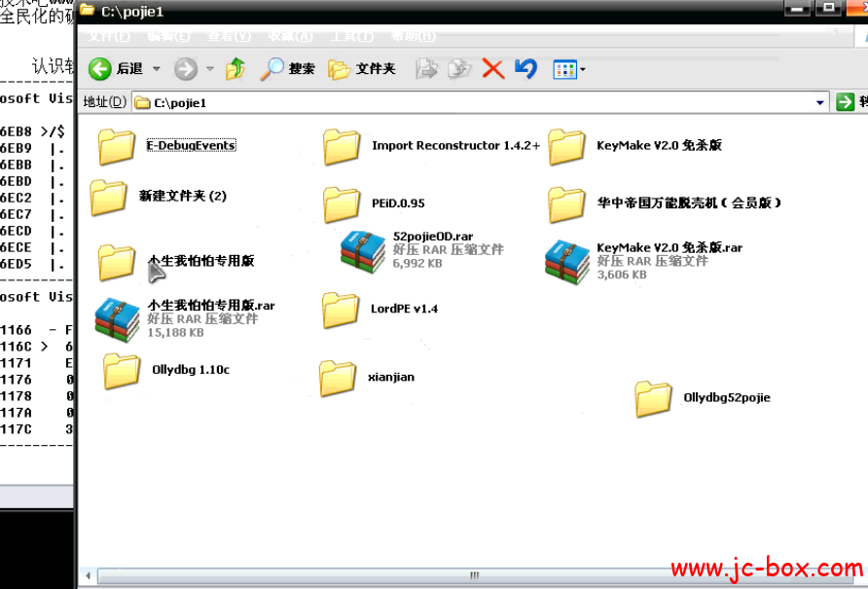
Task: Select the 小生我怕怕专用版 folder icon
Action: (116, 263)
